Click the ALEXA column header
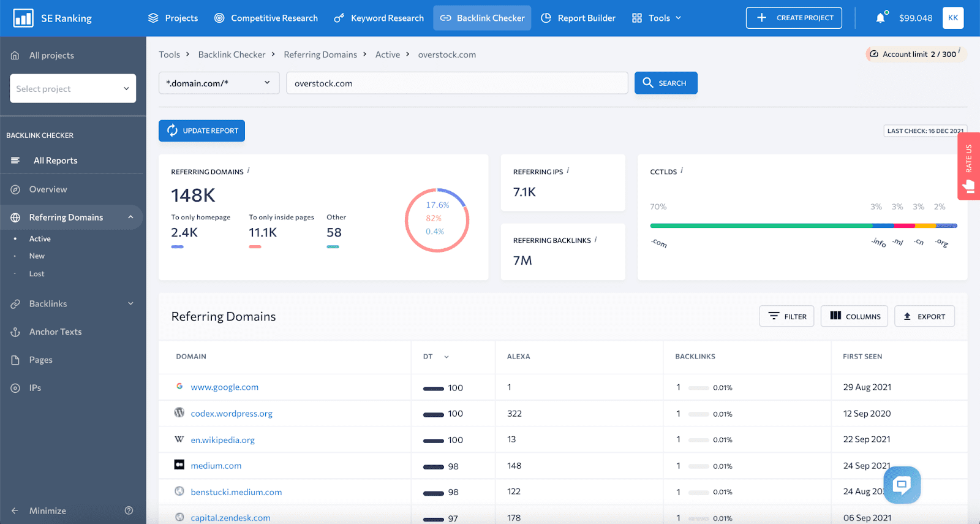Screen dimensions: 980x524 coord(518,357)
